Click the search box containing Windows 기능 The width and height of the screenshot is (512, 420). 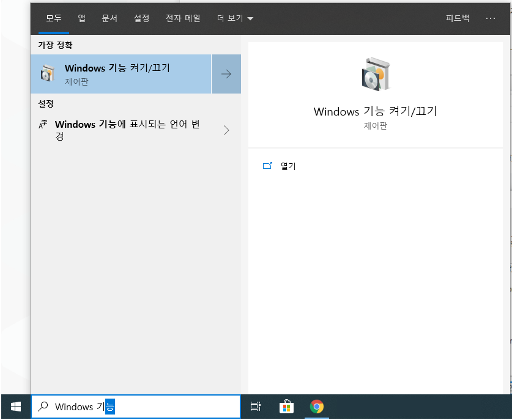click(136, 407)
